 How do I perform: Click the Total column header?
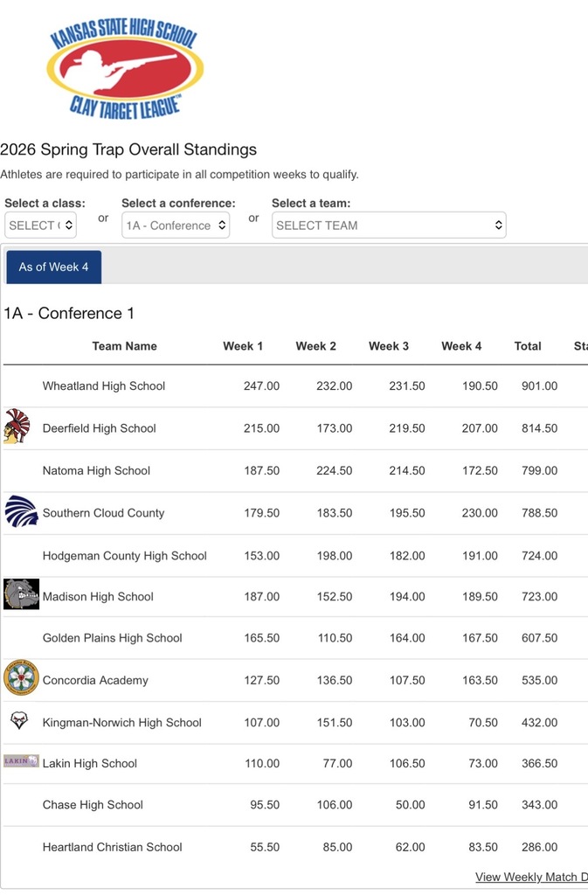coord(528,346)
